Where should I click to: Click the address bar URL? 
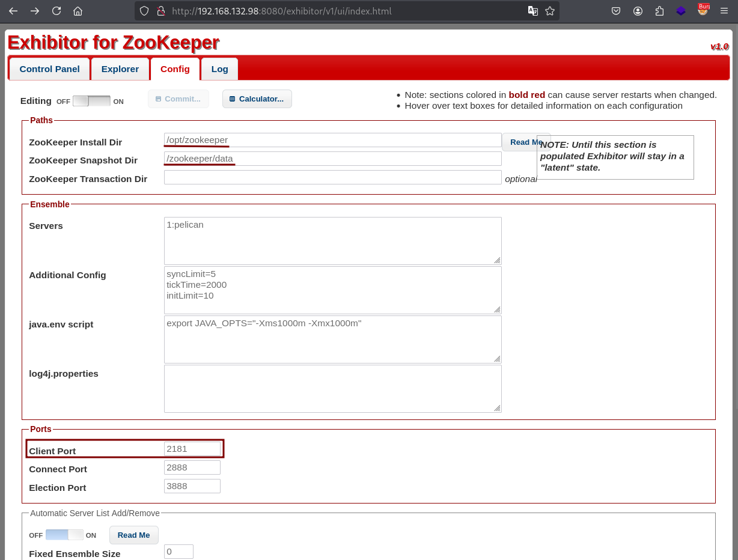(282, 11)
